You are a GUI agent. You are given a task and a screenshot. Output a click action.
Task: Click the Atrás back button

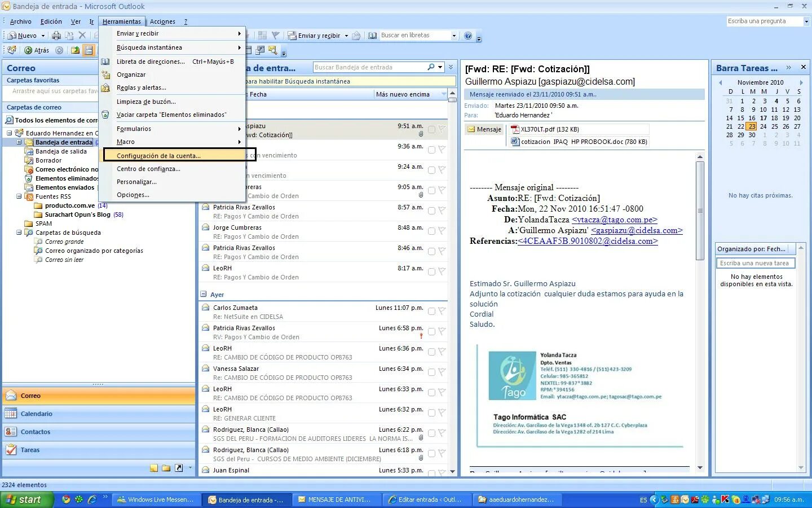coord(37,50)
